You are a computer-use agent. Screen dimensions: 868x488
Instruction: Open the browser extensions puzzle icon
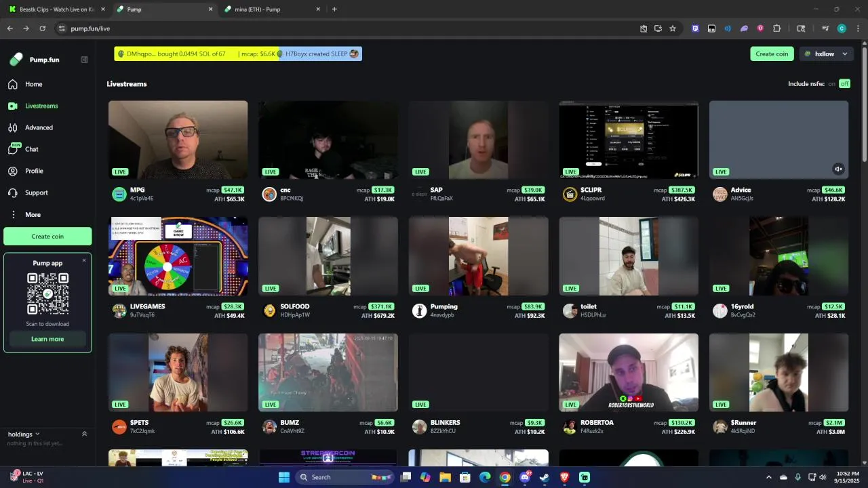coord(777,28)
